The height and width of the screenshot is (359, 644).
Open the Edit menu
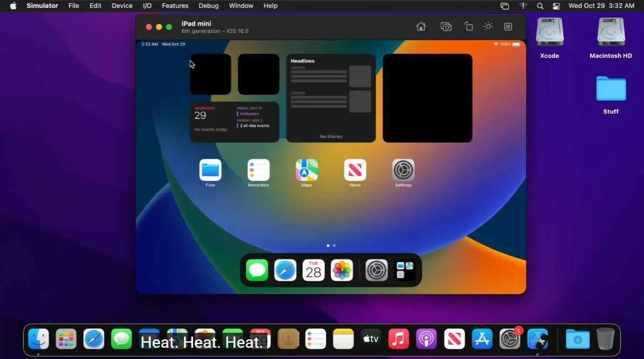coord(95,6)
